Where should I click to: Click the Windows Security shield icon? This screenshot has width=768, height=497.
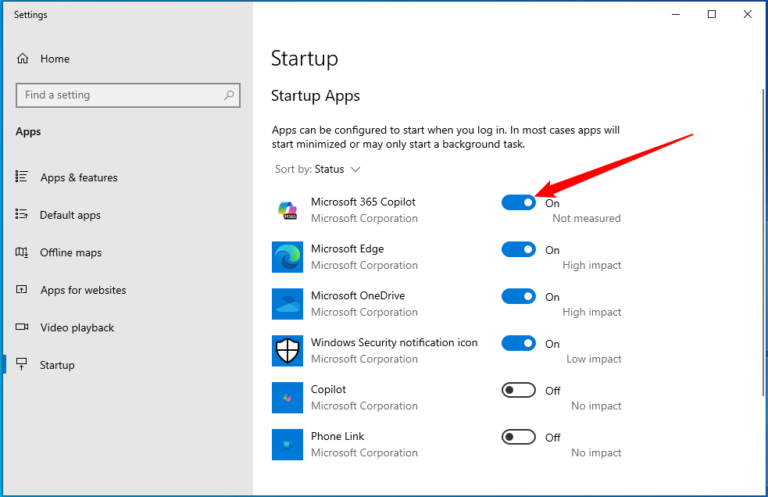click(x=288, y=351)
